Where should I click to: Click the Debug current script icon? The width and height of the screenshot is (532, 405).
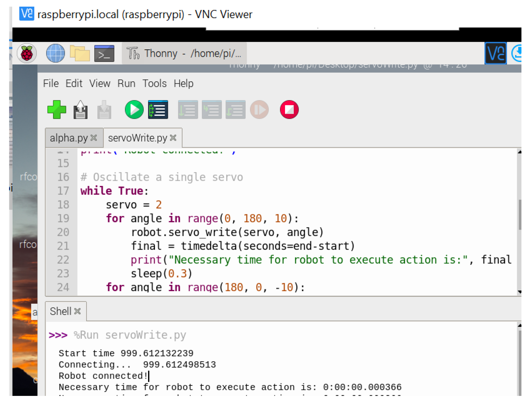(158, 110)
